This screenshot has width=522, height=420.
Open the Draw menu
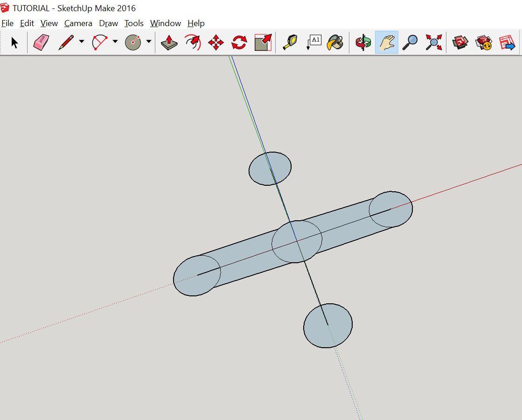pos(108,23)
